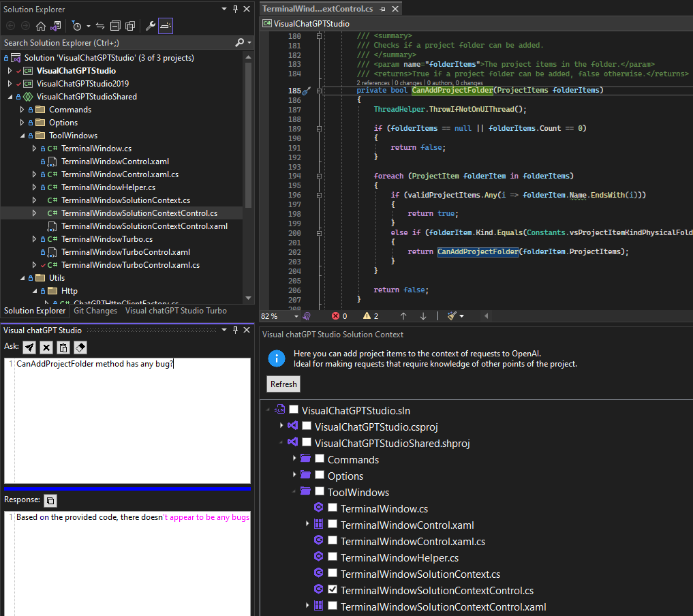
Task: Open the paste icon in the Ask toolbar
Action: (x=63, y=348)
